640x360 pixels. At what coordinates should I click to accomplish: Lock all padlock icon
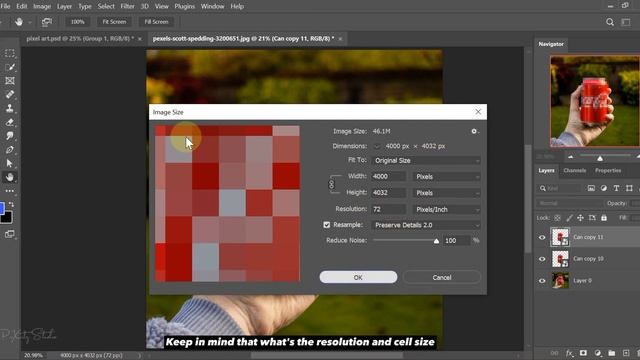tap(604, 218)
